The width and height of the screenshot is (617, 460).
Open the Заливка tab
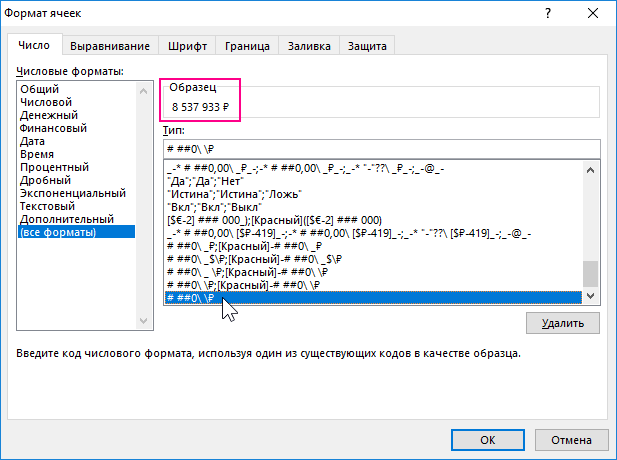[309, 46]
